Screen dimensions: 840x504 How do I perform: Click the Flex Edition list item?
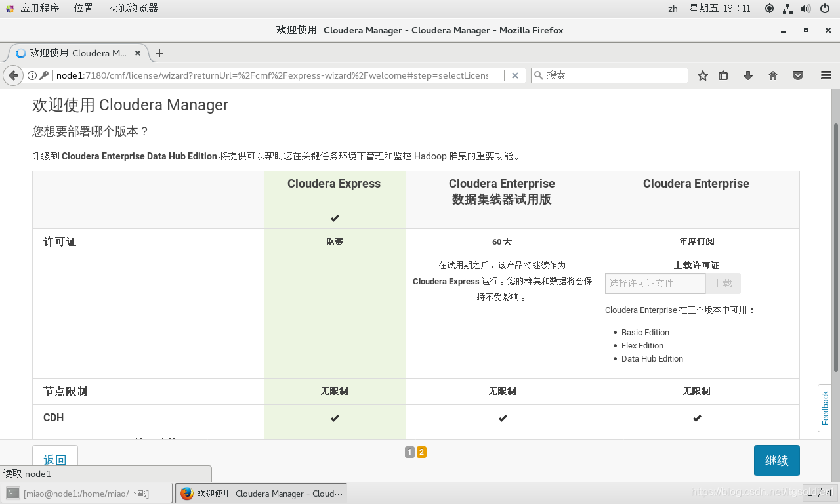pyautogui.click(x=642, y=345)
